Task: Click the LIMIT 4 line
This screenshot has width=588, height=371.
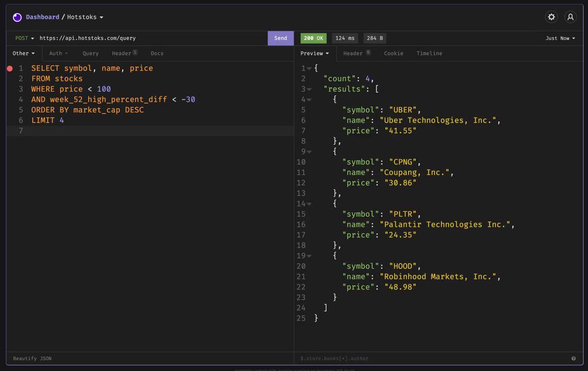Action: pos(48,120)
